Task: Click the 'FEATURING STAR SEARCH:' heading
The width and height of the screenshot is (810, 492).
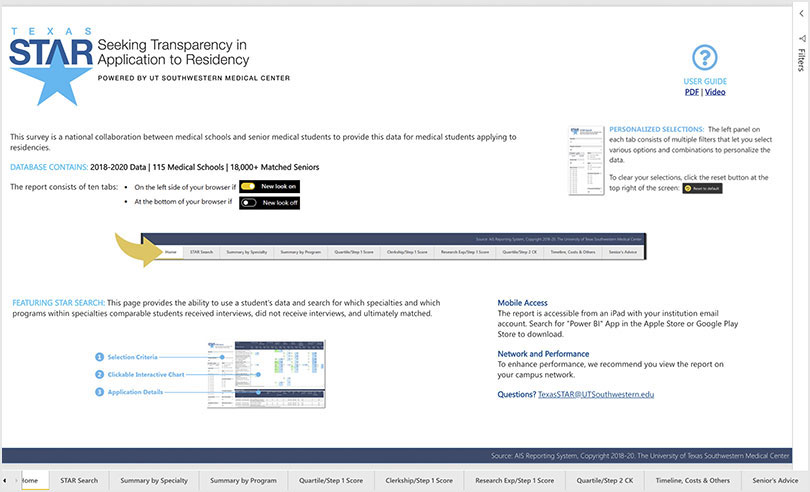Action: point(58,303)
